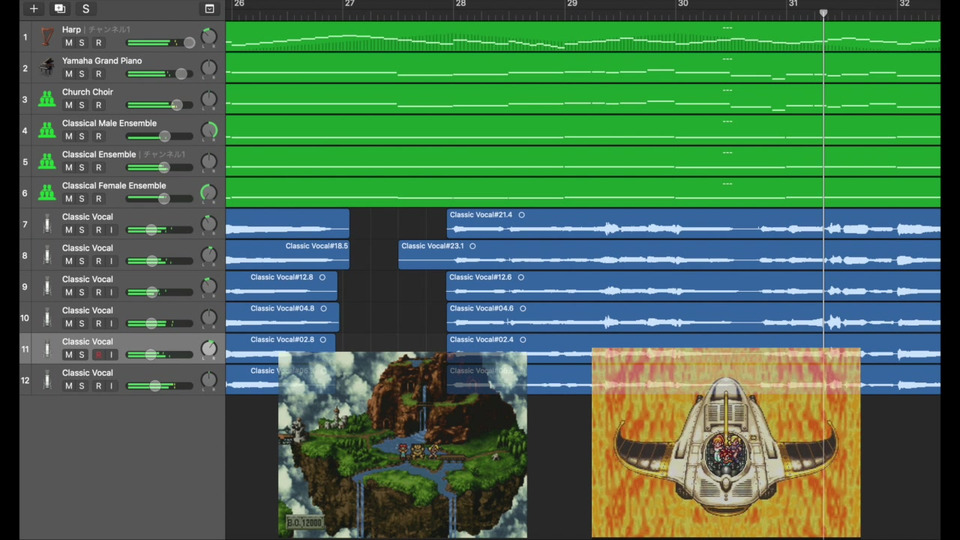Image resolution: width=960 pixels, height=540 pixels.
Task: Click the Classical Female Ensemble pan knob
Action: point(209,193)
